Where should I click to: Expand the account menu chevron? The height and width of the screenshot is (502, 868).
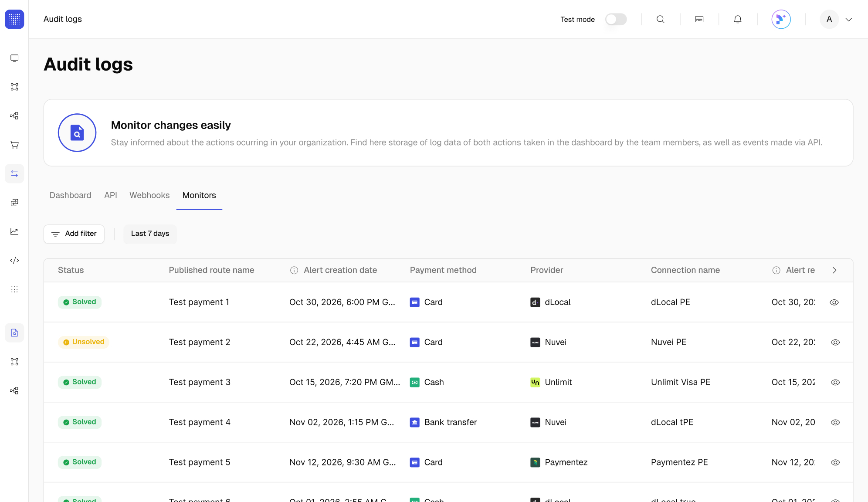[848, 19]
